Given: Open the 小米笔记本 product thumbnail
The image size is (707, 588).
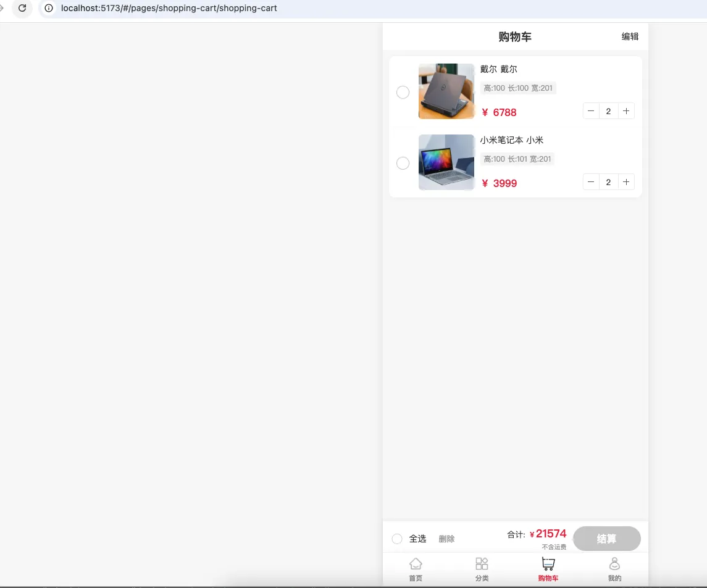Looking at the screenshot, I should click(446, 162).
